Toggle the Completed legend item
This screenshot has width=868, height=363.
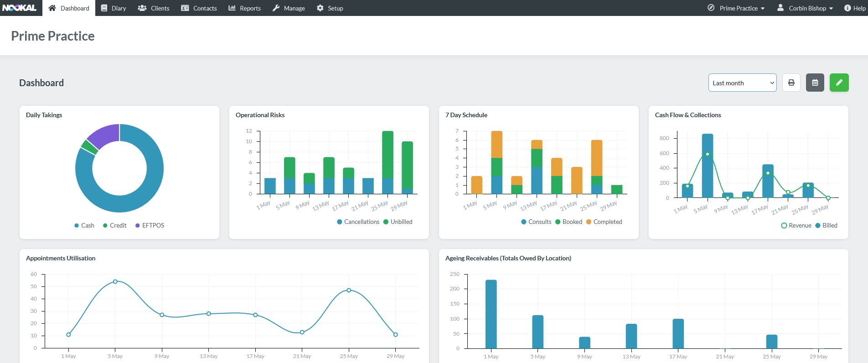[x=604, y=222]
